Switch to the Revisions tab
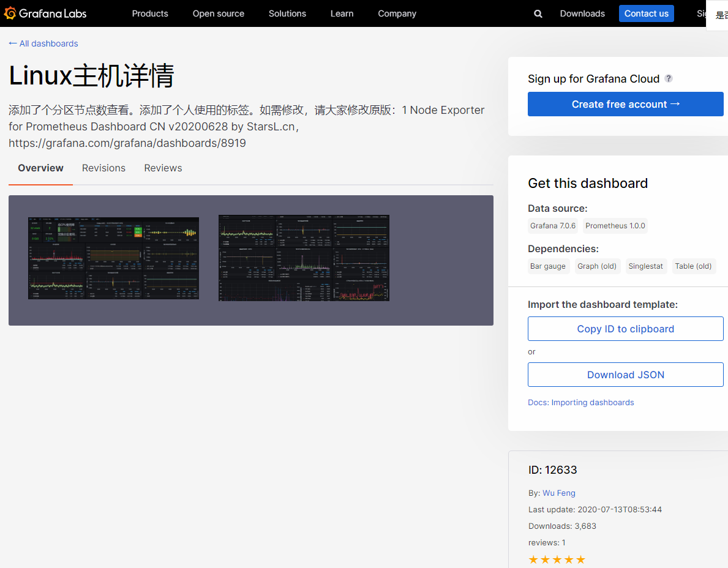 coord(103,168)
